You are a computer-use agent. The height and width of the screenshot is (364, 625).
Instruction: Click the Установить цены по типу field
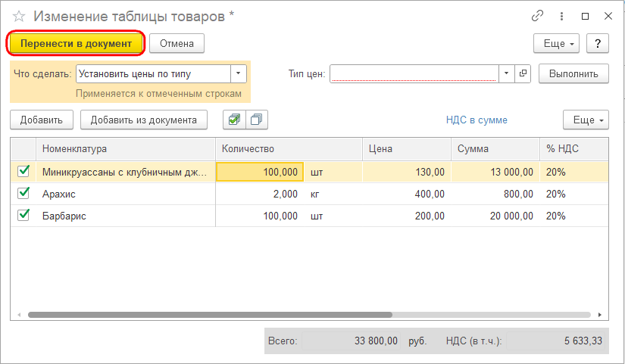(x=154, y=73)
